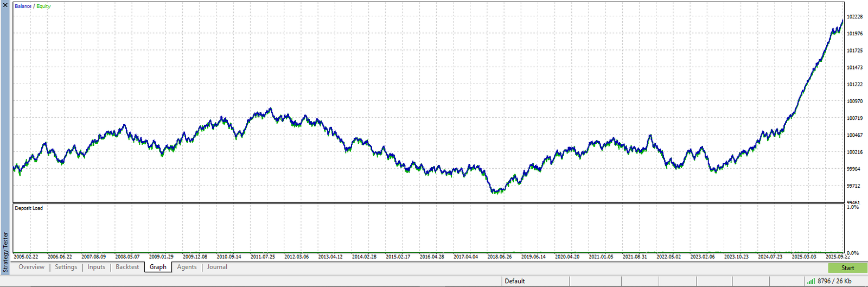Screen dimensions: 868x287
Task: Click the 2023.02.06 date label
Action: (703, 257)
